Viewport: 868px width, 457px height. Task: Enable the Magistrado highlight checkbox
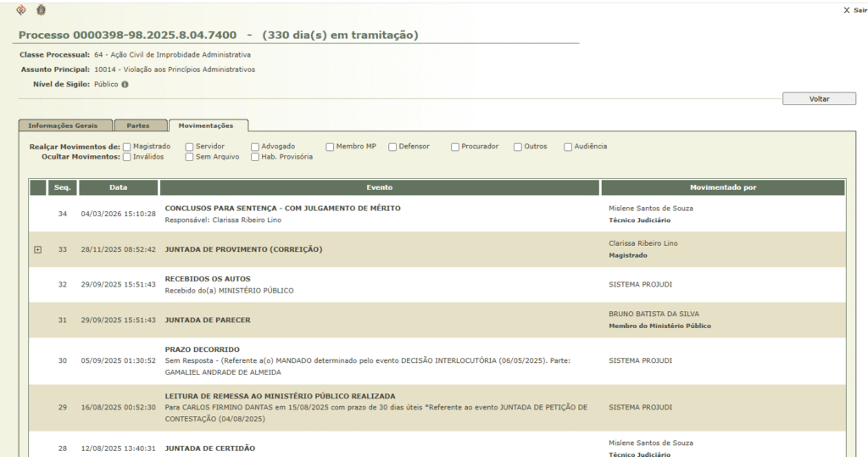pyautogui.click(x=127, y=147)
